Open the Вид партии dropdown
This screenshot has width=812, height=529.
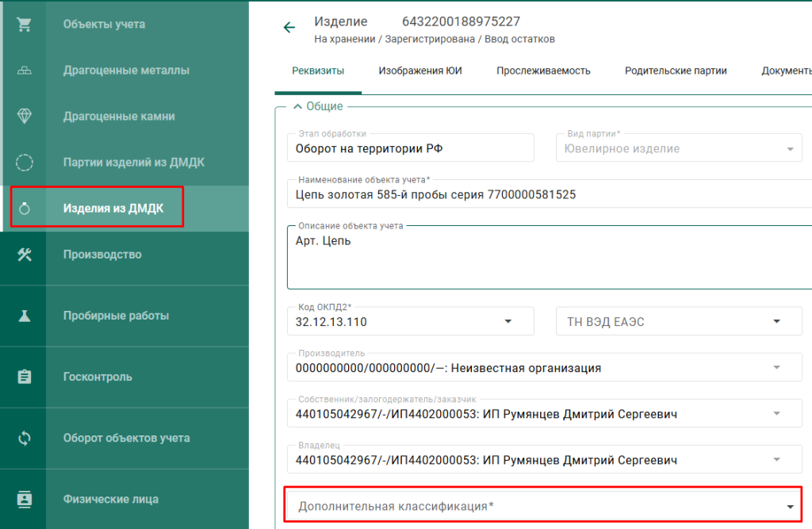pos(679,148)
